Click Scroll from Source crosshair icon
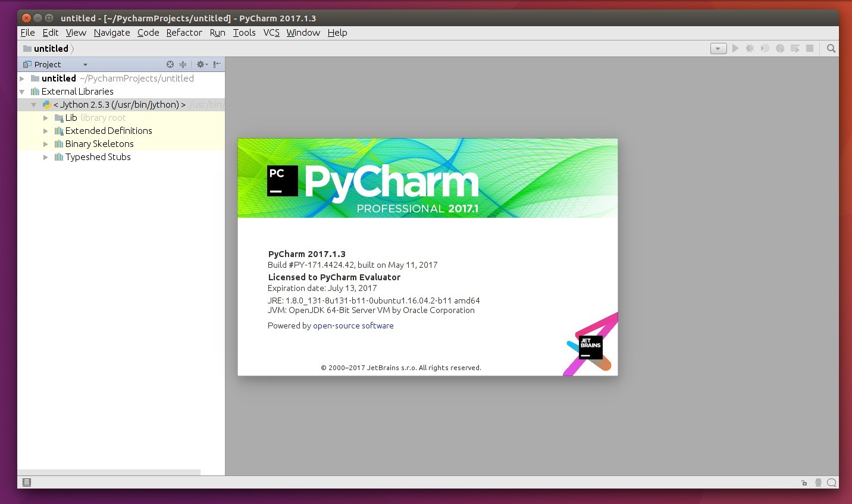This screenshot has height=504, width=852. (170, 64)
